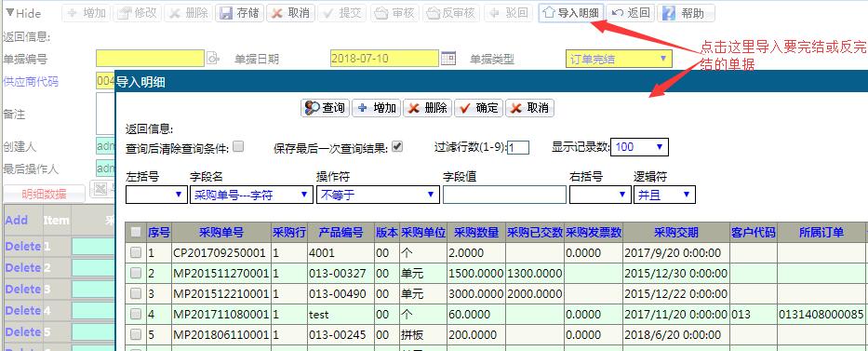
Task: Check row 1 CP201709250001 checkbox
Action: (x=135, y=253)
